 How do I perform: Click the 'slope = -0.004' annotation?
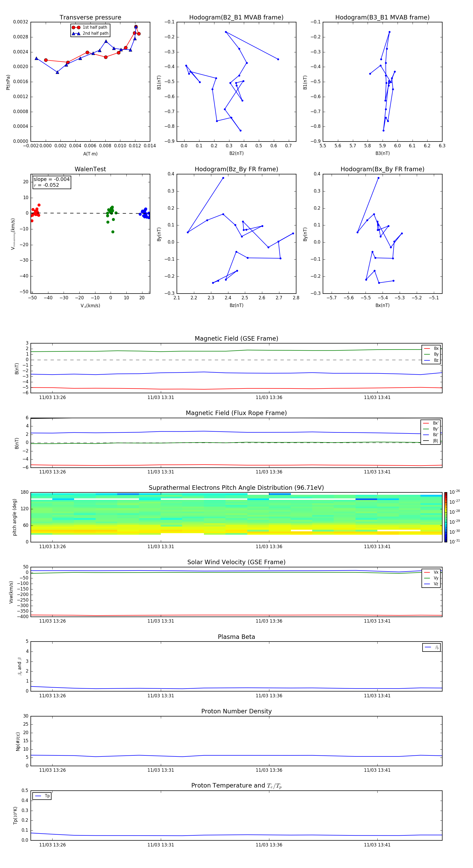52,179
